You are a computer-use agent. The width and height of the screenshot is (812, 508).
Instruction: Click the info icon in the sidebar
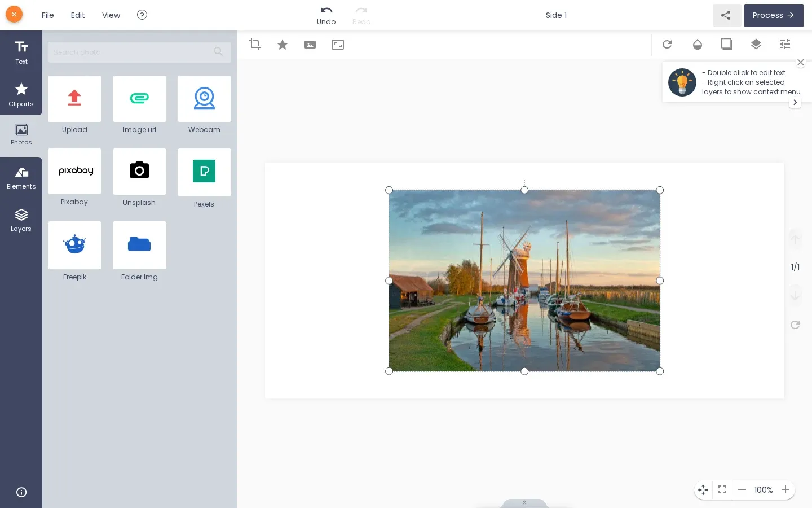pos(21,492)
